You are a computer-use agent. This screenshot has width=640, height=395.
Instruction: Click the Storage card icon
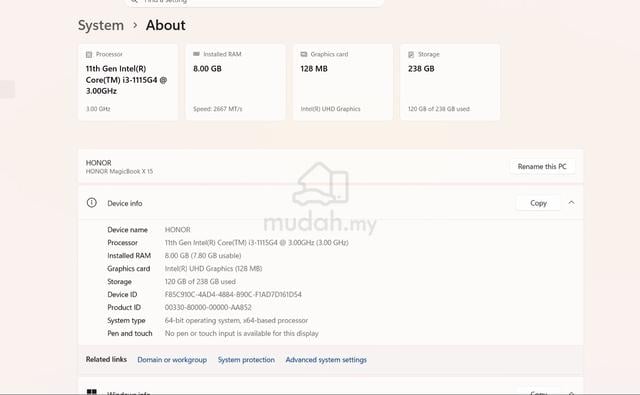click(411, 54)
